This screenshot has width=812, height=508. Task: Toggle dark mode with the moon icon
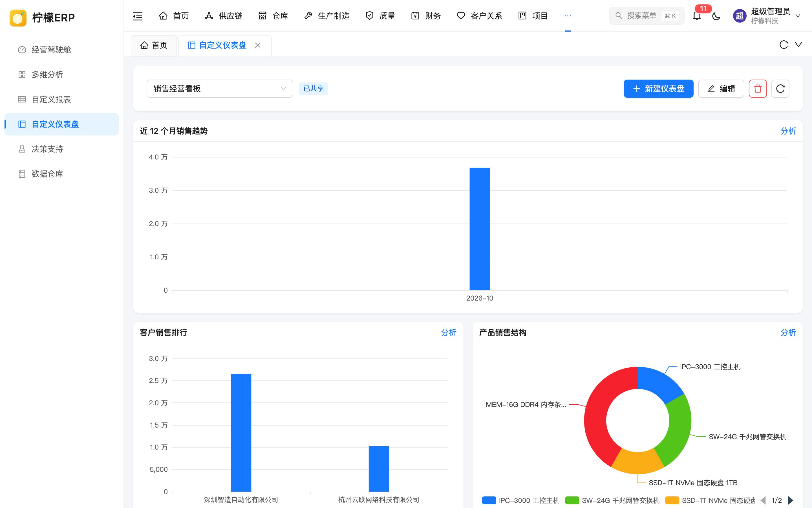coord(716,16)
